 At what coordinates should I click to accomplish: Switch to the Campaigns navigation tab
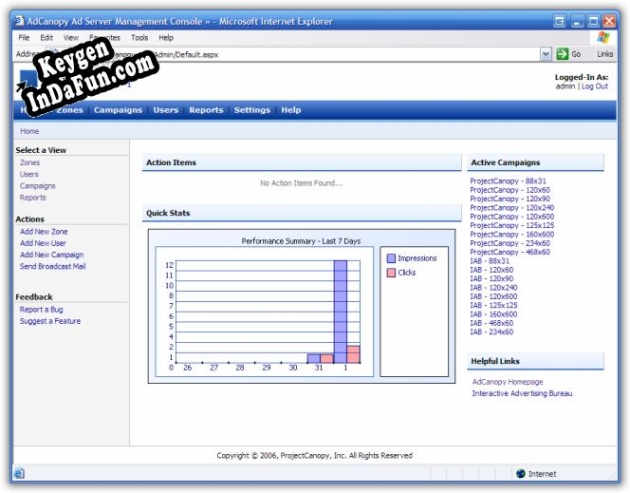point(118,110)
